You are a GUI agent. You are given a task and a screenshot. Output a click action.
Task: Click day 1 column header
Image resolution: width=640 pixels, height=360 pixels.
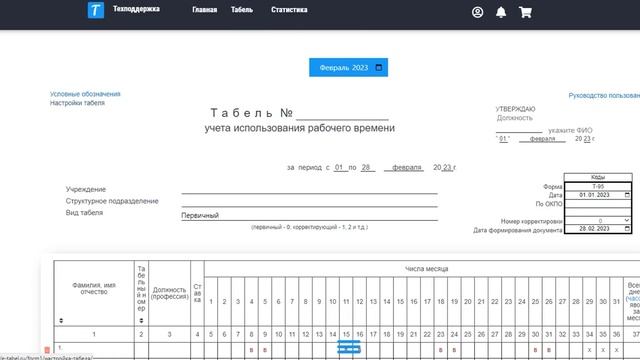(x=211, y=302)
